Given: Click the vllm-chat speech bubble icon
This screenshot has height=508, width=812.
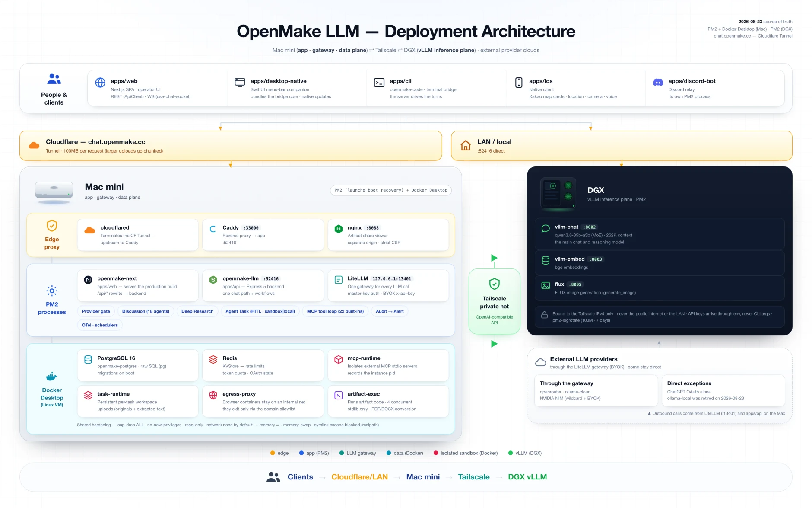Looking at the screenshot, I should point(546,228).
